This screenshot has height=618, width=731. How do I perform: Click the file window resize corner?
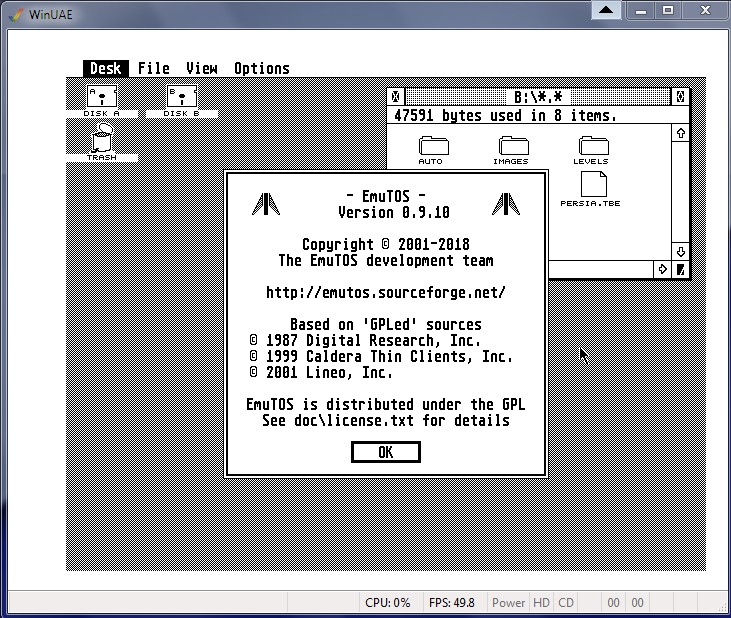[x=680, y=269]
